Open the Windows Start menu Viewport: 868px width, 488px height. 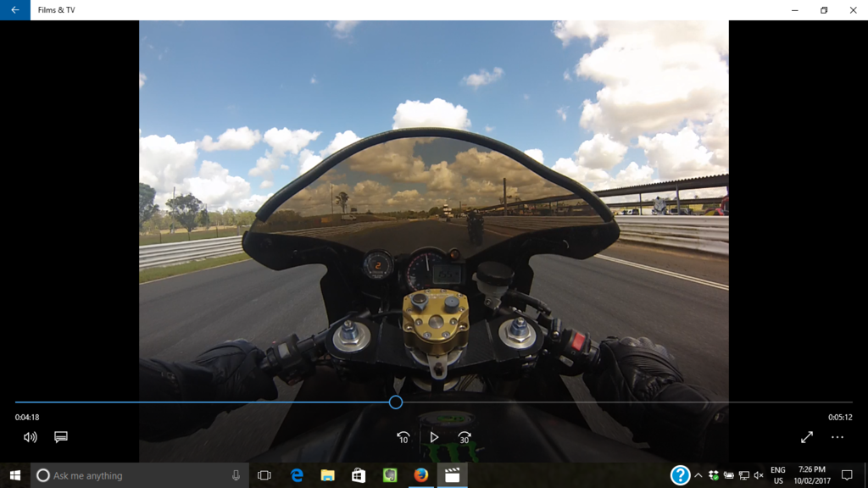[x=14, y=475]
